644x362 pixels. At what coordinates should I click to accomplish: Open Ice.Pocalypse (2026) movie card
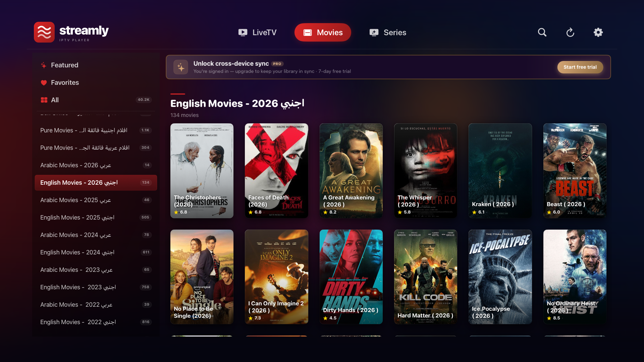pyautogui.click(x=500, y=277)
